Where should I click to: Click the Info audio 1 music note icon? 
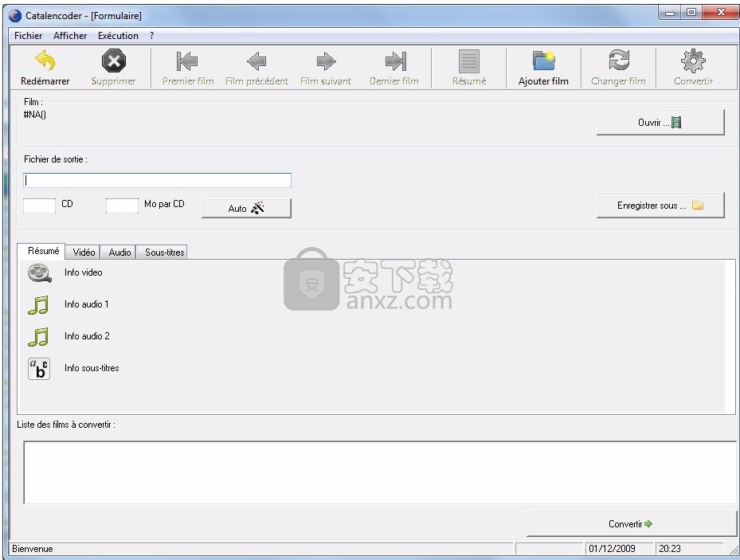(38, 305)
